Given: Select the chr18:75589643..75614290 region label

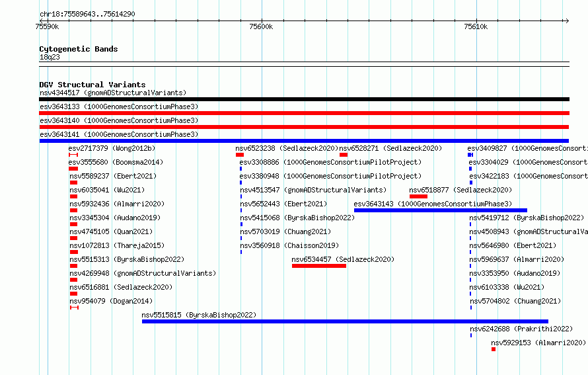Looking at the screenshot, I should pos(87,14).
